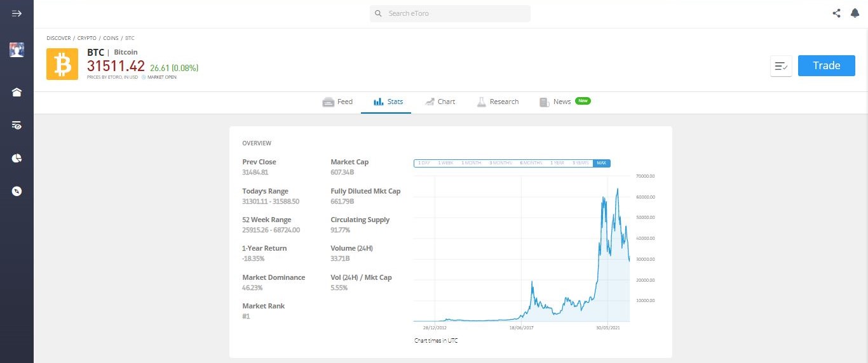Click the 'Chart times in UTC' note
Image resolution: width=868 pixels, height=363 pixels.
[436, 341]
